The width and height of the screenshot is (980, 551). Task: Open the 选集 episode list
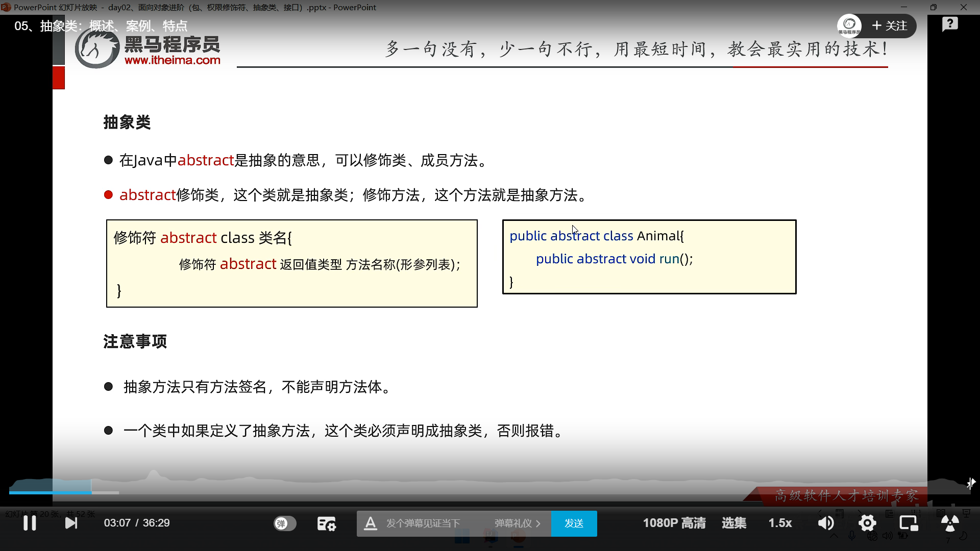(733, 523)
